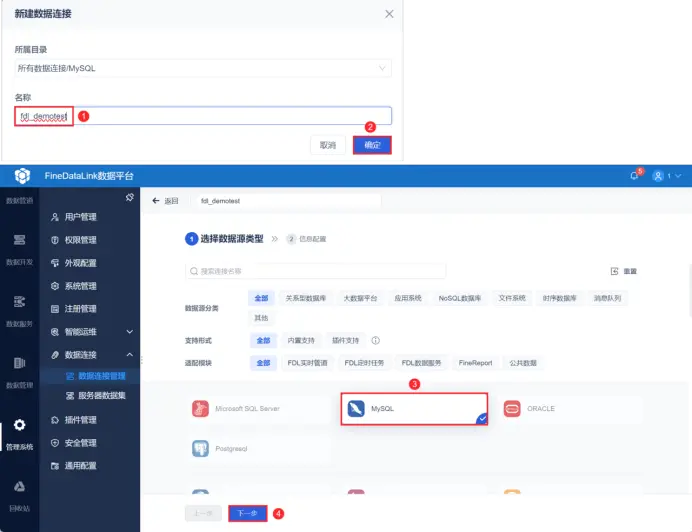The image size is (692, 532).
Task: Open the 所属目录 directory dropdown
Action: click(203, 68)
